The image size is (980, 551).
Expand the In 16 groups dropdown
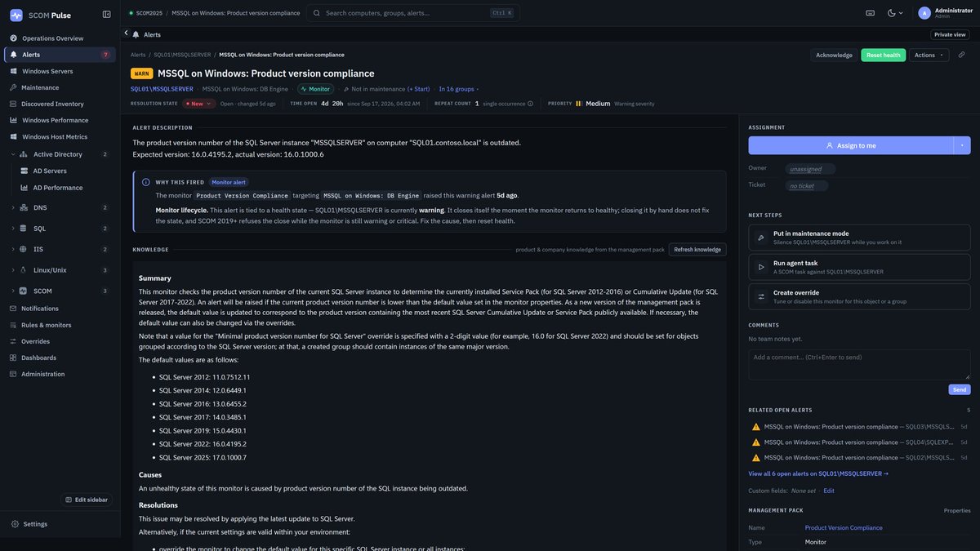pyautogui.click(x=459, y=89)
